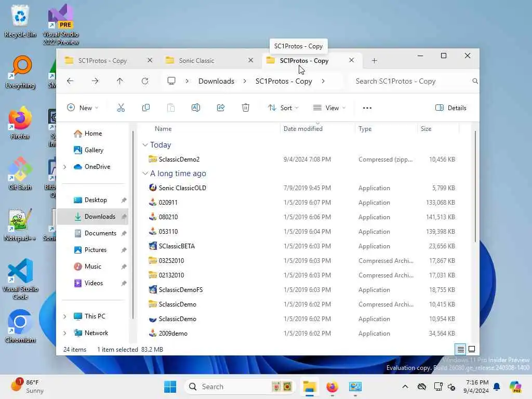
Task: Refresh the folder view
Action: (x=145, y=81)
